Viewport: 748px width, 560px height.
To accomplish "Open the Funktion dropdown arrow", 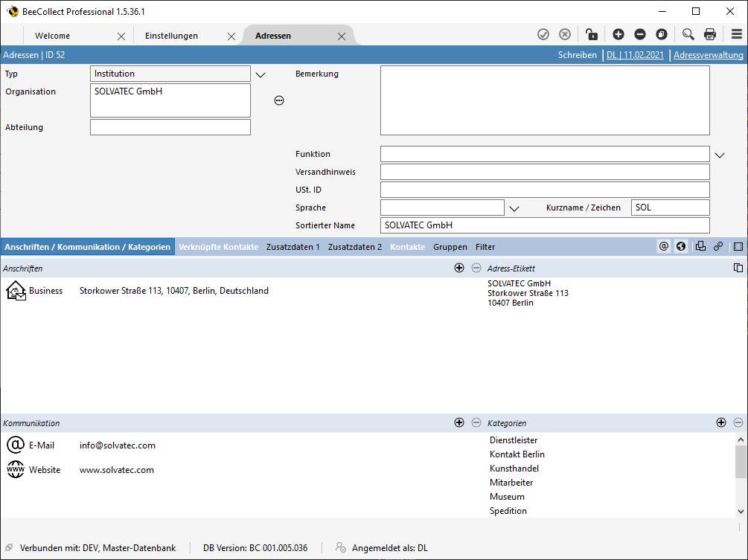I will [720, 155].
